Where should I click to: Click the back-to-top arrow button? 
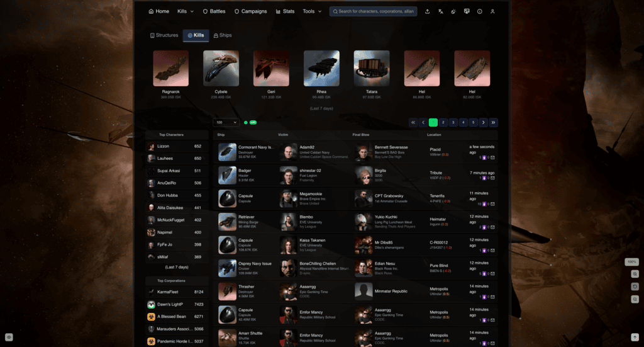coord(635,337)
